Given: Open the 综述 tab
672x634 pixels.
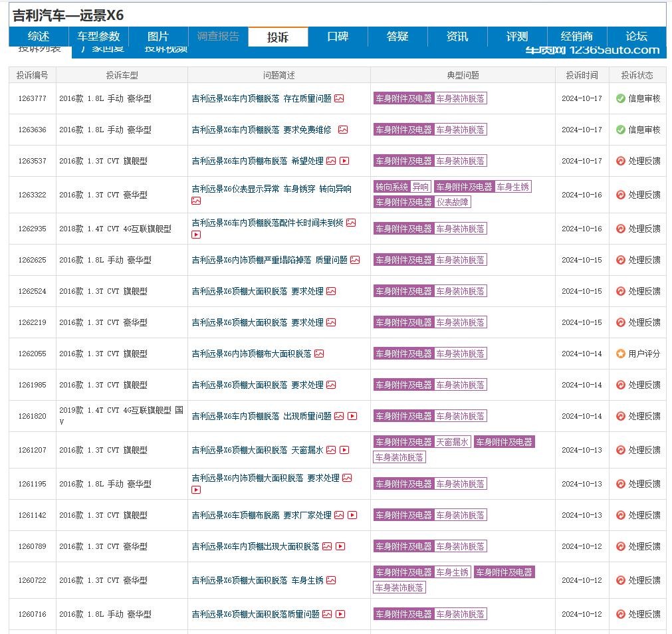Looking at the screenshot, I should [39, 37].
